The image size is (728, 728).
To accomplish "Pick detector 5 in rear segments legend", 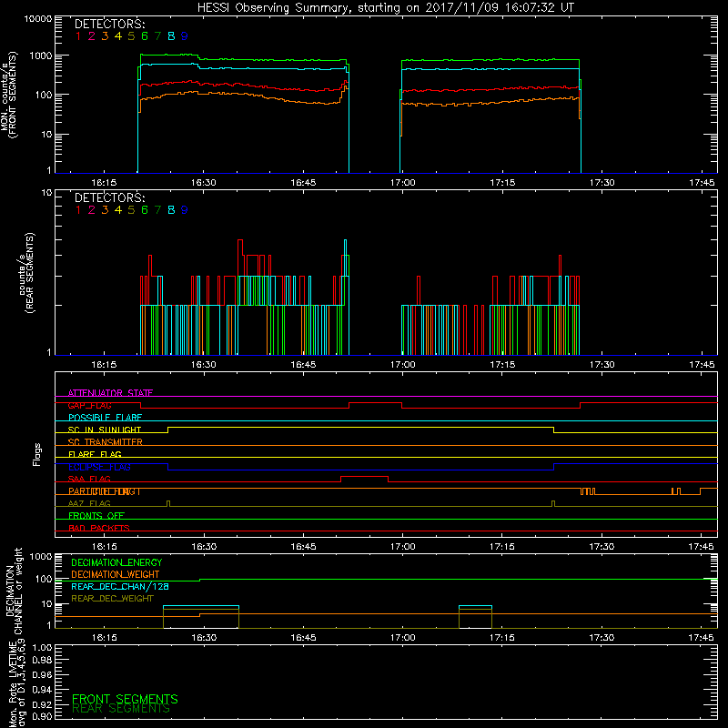I will [131, 210].
